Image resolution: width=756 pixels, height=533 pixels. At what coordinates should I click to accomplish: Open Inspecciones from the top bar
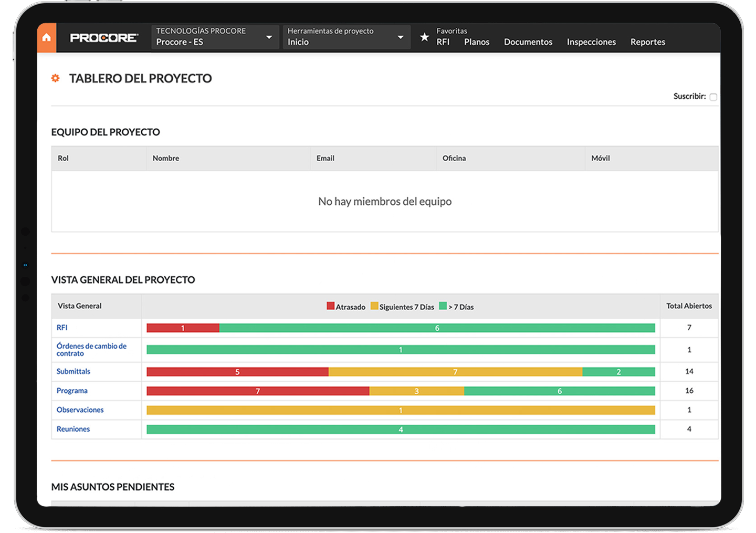click(x=591, y=42)
